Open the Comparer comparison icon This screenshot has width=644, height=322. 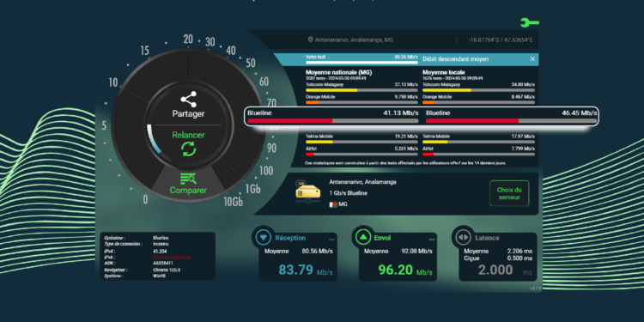point(189,179)
